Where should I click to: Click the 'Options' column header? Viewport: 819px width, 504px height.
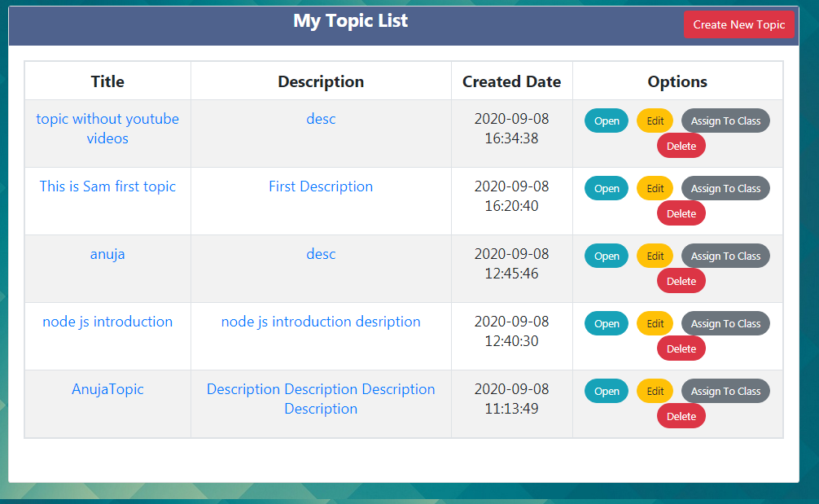[677, 81]
